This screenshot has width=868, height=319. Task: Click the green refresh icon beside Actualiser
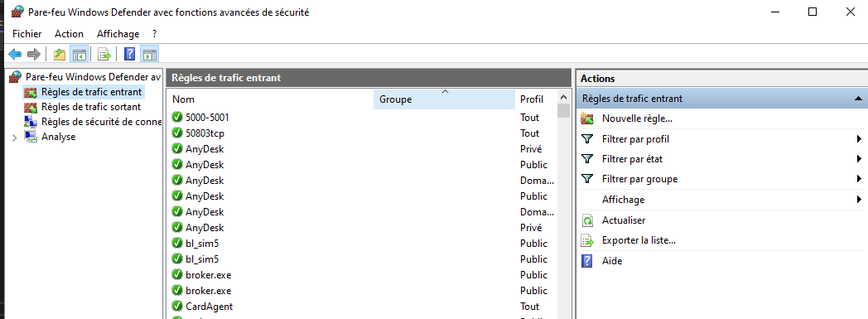(x=587, y=220)
